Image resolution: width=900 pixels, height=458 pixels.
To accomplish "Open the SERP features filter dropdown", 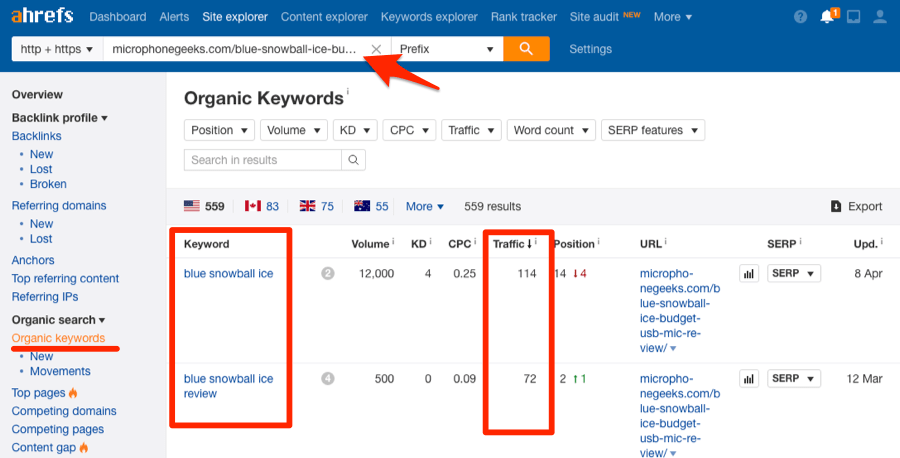I will coord(653,130).
